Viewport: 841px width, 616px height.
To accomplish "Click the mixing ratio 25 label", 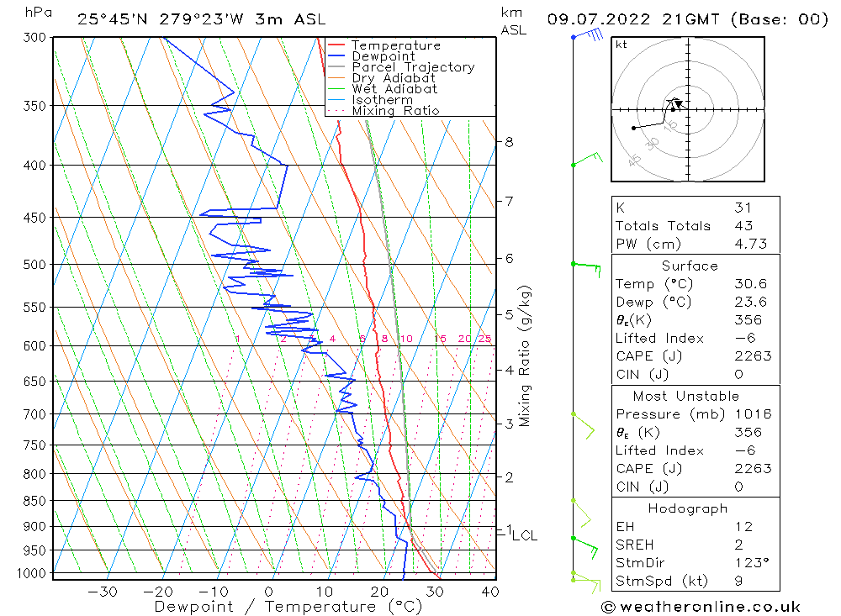I will [x=485, y=339].
